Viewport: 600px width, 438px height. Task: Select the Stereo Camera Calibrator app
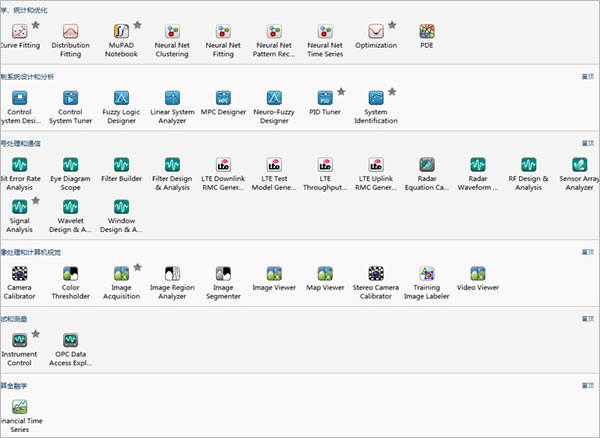point(376,273)
